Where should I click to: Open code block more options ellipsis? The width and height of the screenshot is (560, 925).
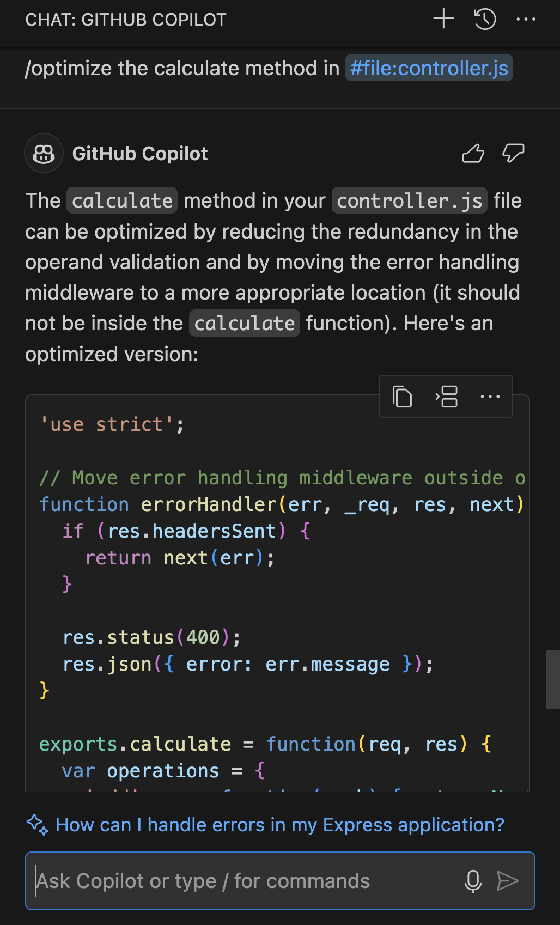click(x=490, y=397)
